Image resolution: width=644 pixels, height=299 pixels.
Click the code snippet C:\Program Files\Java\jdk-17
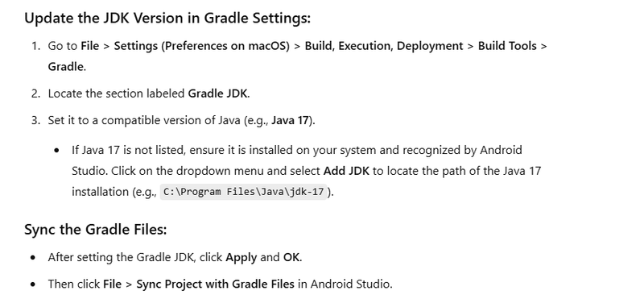(x=244, y=192)
